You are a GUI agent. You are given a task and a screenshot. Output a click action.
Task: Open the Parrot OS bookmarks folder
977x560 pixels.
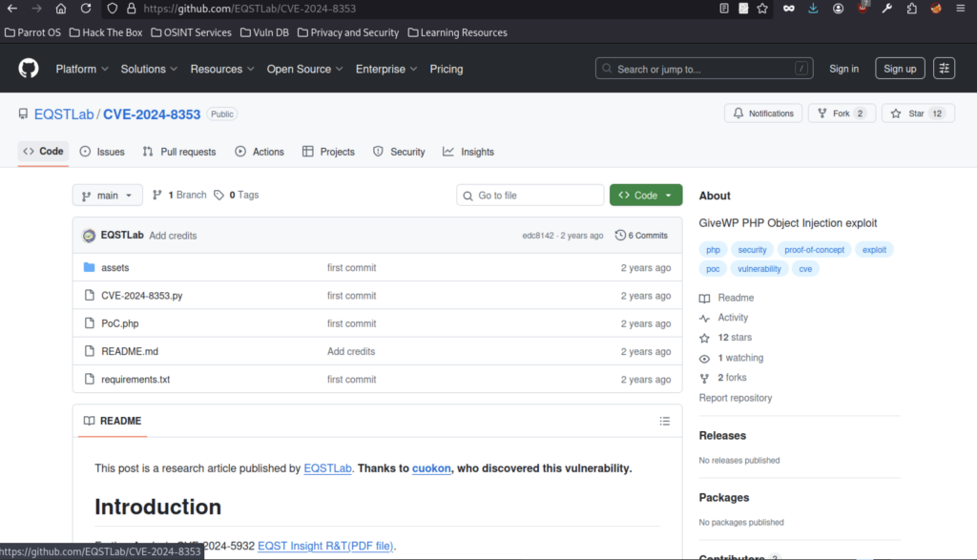pyautogui.click(x=32, y=32)
